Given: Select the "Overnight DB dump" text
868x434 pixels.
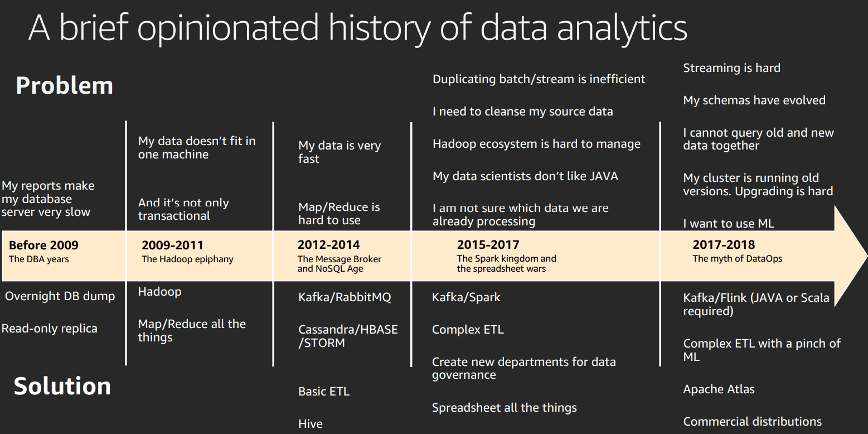Looking at the screenshot, I should (x=60, y=296).
